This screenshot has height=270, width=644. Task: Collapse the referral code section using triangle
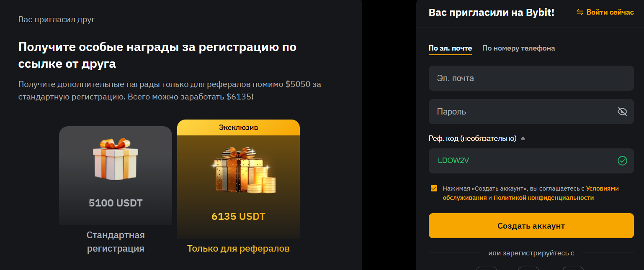pos(523,138)
